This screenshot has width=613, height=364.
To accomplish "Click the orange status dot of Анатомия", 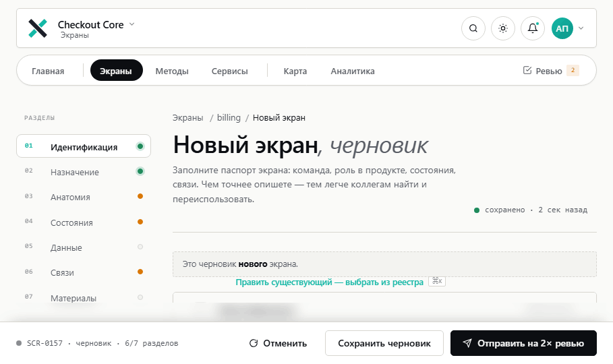I will pyautogui.click(x=140, y=196).
